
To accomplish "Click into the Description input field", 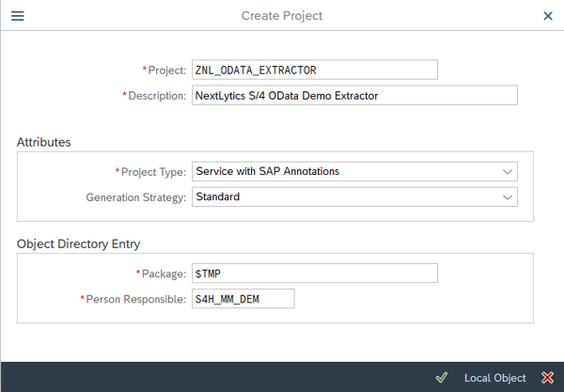I will click(354, 95).
